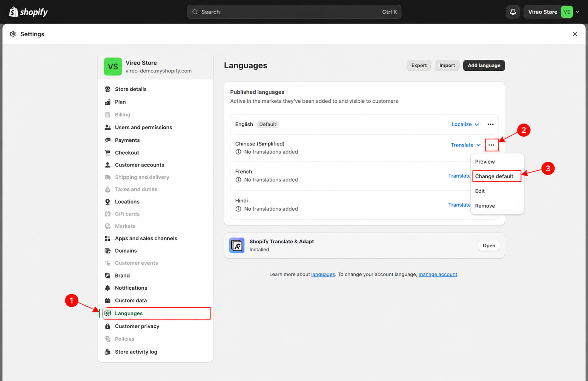Expand Translate dropdown for Chinese (Simplified)
Image resolution: width=588 pixels, height=381 pixels.
click(x=465, y=145)
